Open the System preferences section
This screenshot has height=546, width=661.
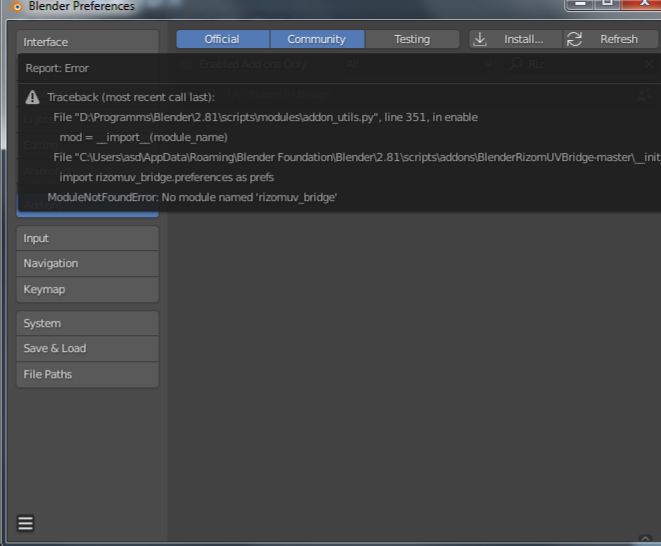pos(88,323)
